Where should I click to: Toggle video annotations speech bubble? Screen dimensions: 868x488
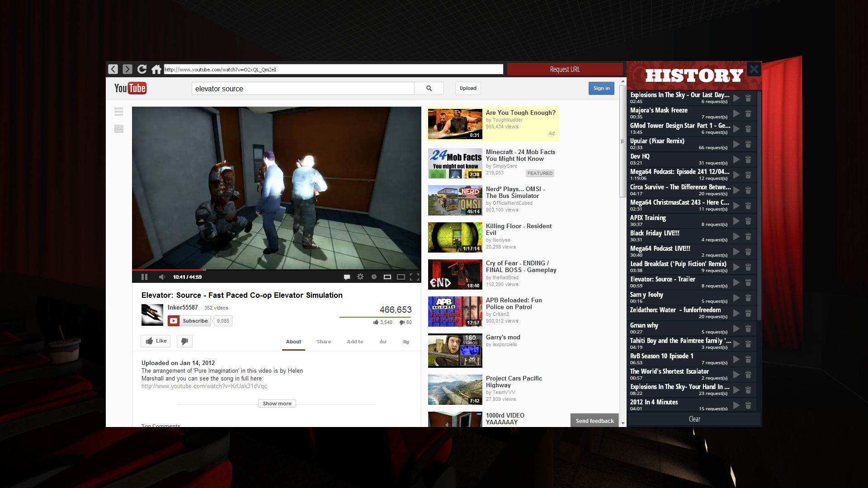click(347, 277)
